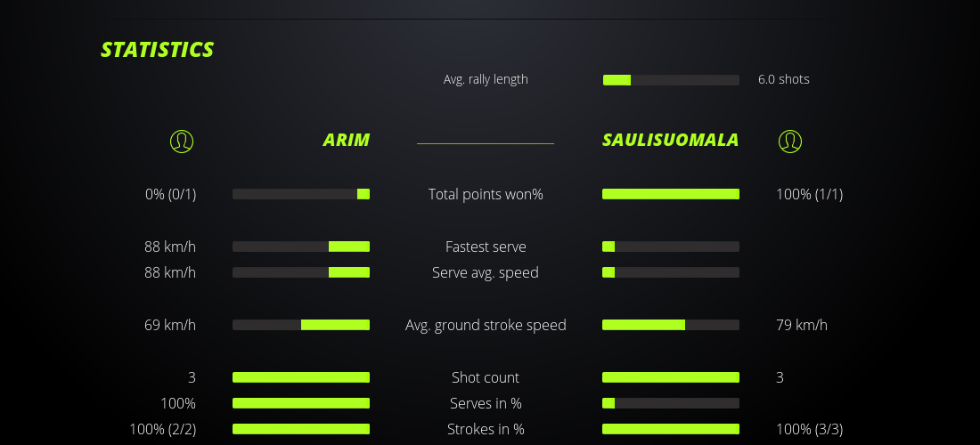Click the Serve avg. speed label
The width and height of the screenshot is (980, 445).
486,272
